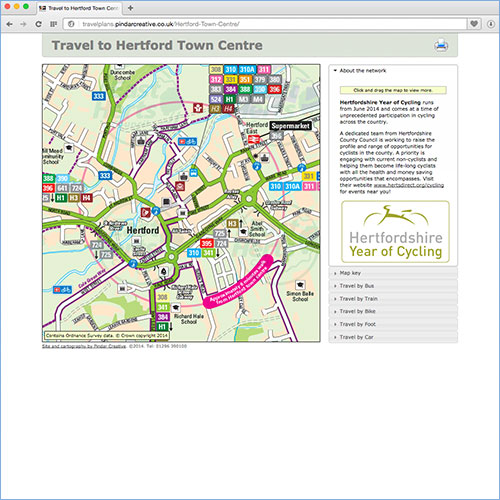
Task: Click grey bus route 379 badge
Action: pos(260,79)
